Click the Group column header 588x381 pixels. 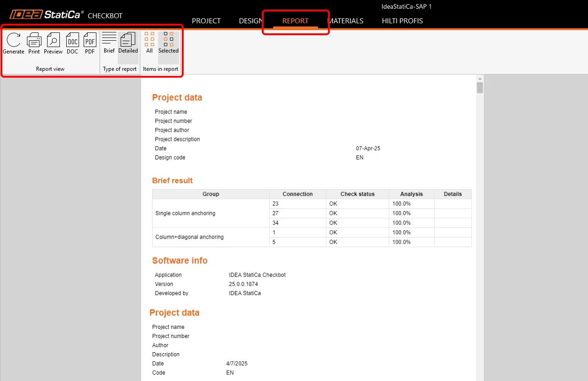click(211, 194)
